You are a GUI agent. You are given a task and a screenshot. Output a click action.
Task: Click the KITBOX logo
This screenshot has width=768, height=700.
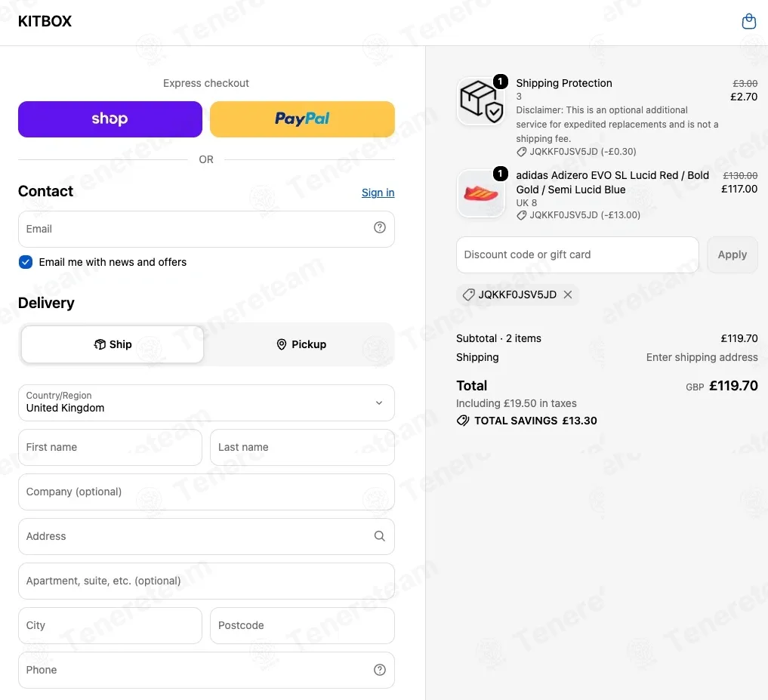point(45,21)
